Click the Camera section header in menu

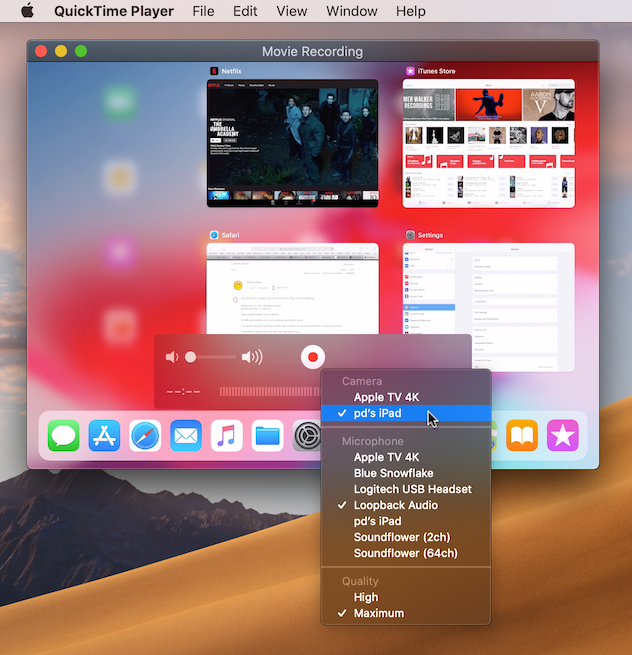(x=362, y=381)
